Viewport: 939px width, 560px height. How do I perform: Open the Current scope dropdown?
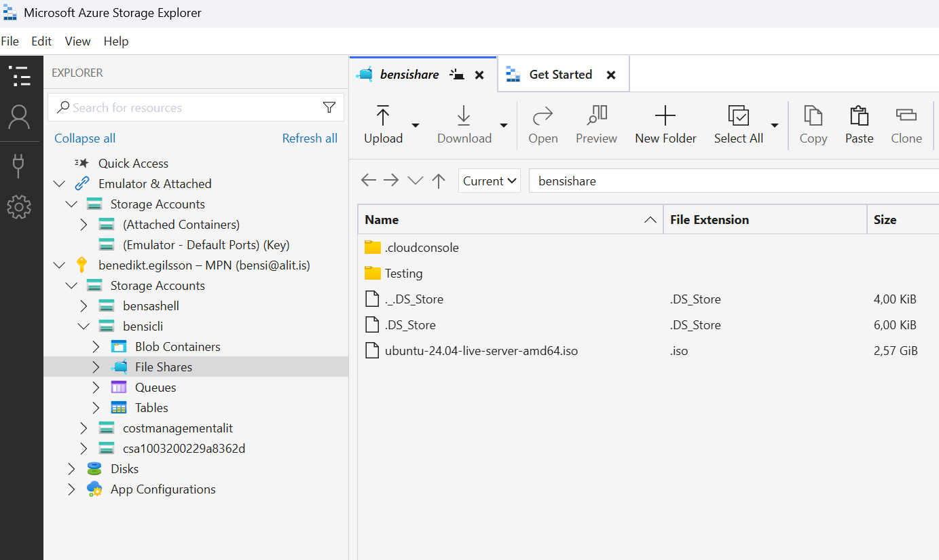click(x=490, y=181)
